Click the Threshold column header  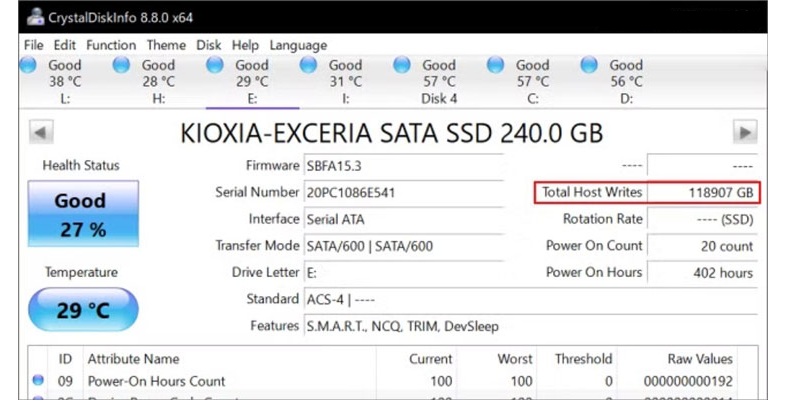point(583,359)
